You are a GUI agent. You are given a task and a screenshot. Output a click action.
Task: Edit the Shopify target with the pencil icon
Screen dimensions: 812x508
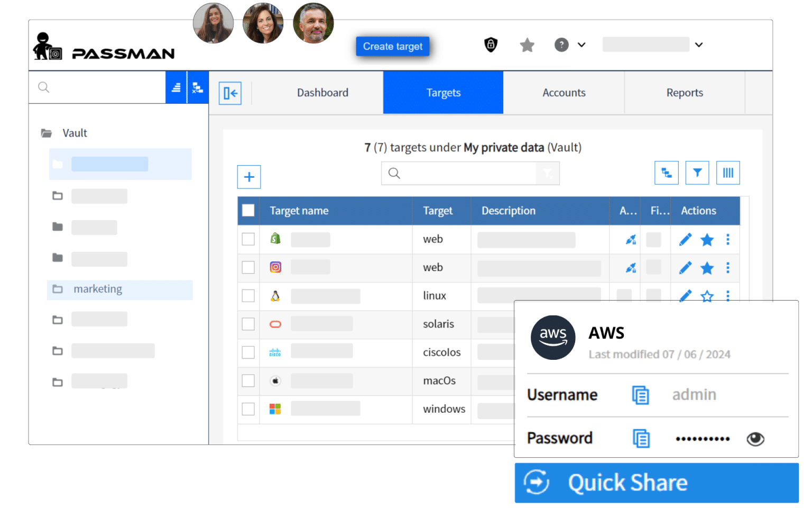click(685, 240)
